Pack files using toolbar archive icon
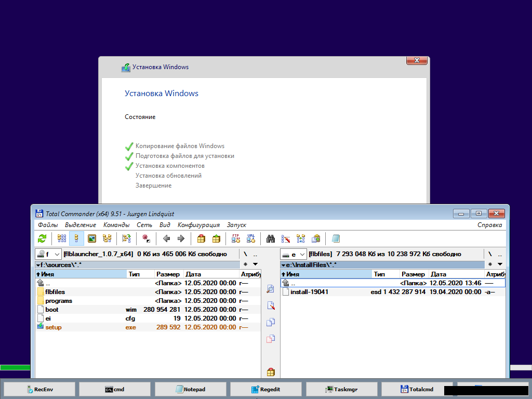Screen dimensions: 532x399 click(201, 238)
